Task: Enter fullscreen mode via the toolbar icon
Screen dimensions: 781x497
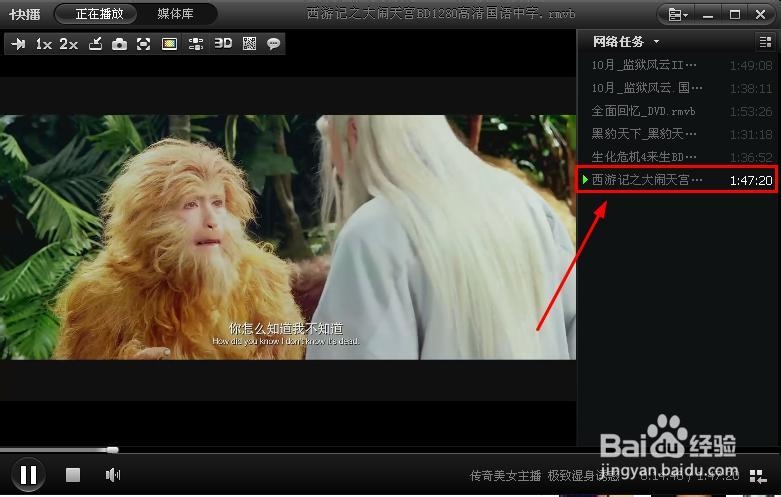Action: [143, 44]
